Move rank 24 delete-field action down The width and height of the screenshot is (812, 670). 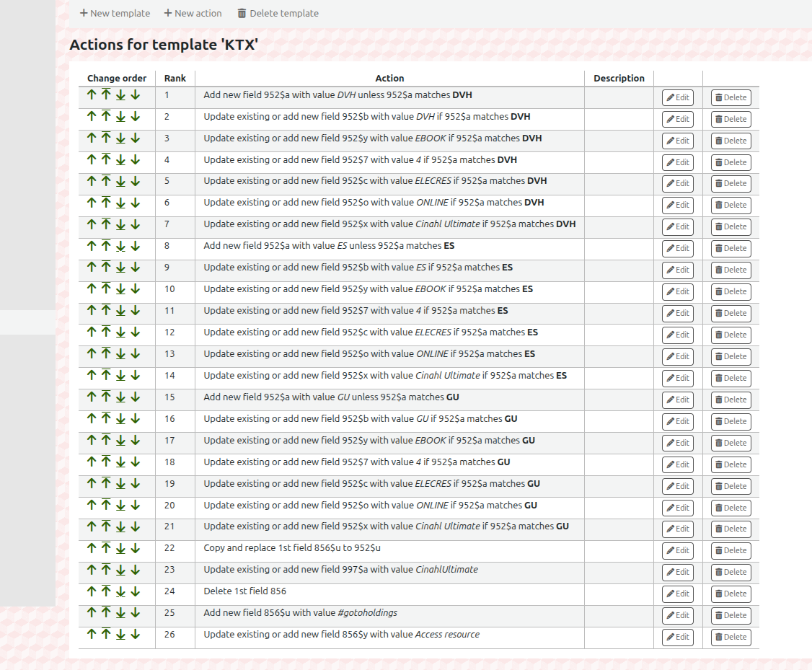coord(136,592)
